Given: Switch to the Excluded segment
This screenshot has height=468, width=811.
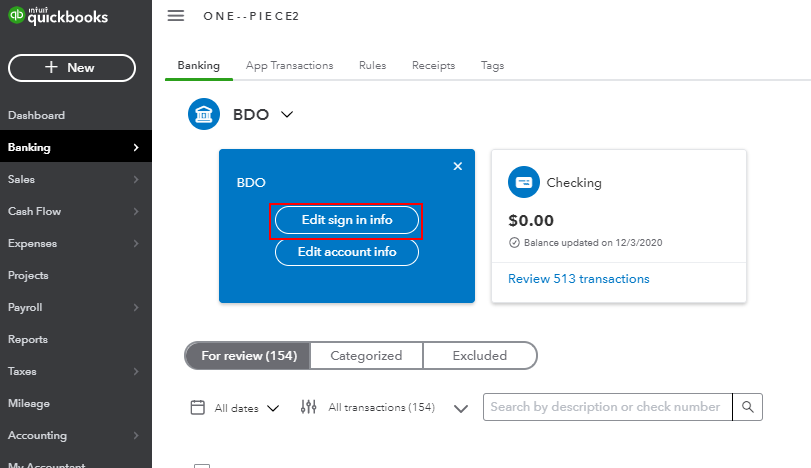Looking at the screenshot, I should [x=479, y=355].
